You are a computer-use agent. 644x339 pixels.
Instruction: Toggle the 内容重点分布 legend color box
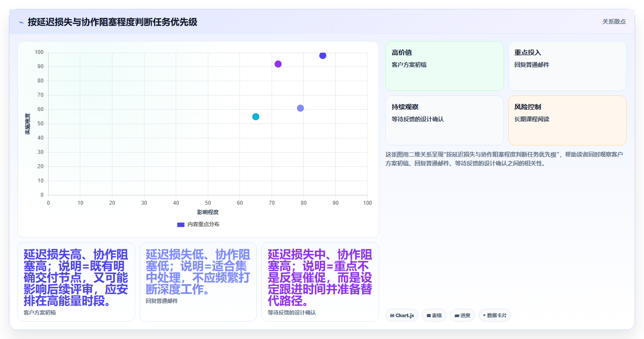181,224
